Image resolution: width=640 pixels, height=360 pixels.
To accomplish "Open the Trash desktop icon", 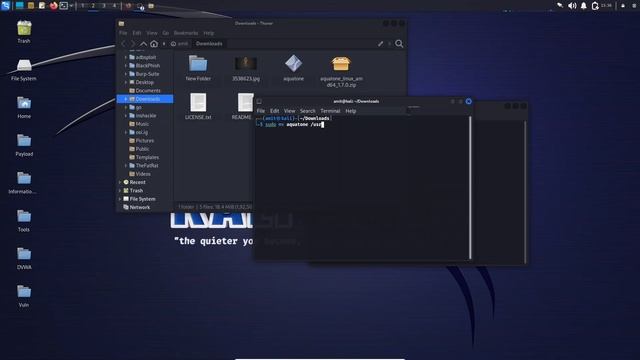I will pyautogui.click(x=24, y=32).
